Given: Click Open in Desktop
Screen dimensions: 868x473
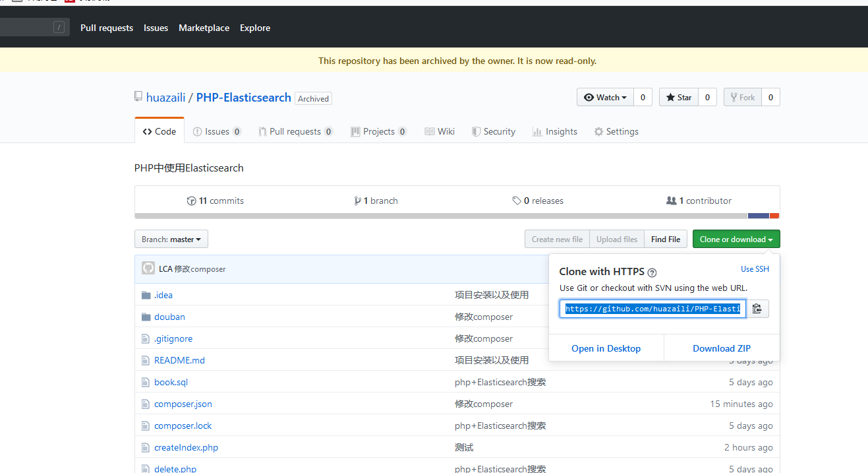Looking at the screenshot, I should (x=606, y=348).
